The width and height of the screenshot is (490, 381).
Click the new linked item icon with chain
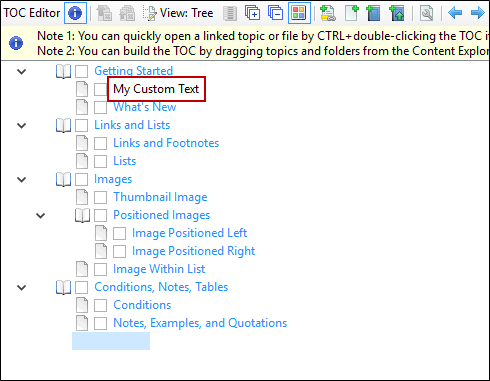(x=327, y=13)
